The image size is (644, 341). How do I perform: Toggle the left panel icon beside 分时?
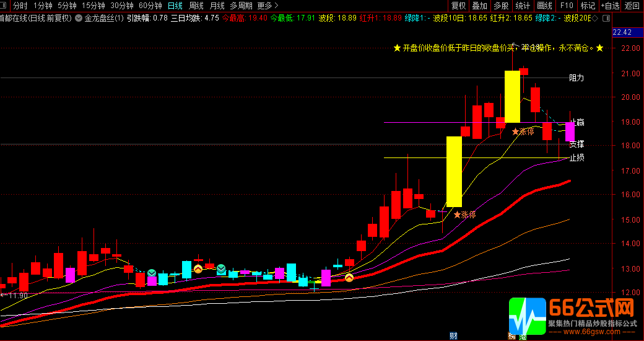(4, 6)
